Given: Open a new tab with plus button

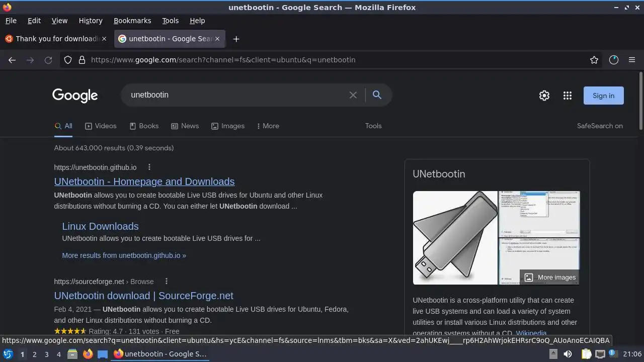Looking at the screenshot, I should click(236, 39).
